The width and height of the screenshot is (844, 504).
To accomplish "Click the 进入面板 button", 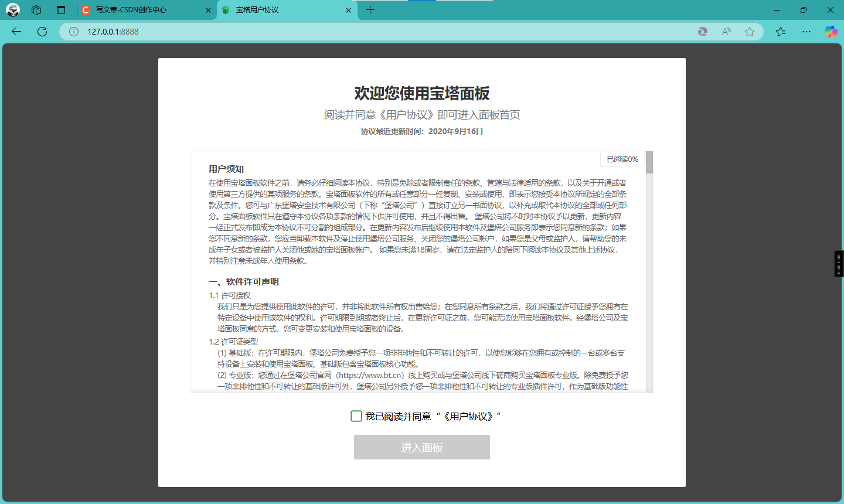I will (422, 447).
